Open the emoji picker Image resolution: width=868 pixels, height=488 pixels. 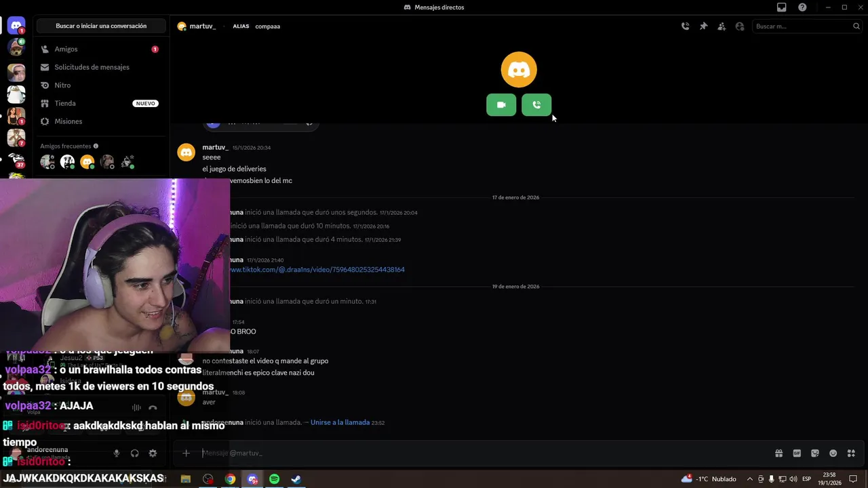833,453
